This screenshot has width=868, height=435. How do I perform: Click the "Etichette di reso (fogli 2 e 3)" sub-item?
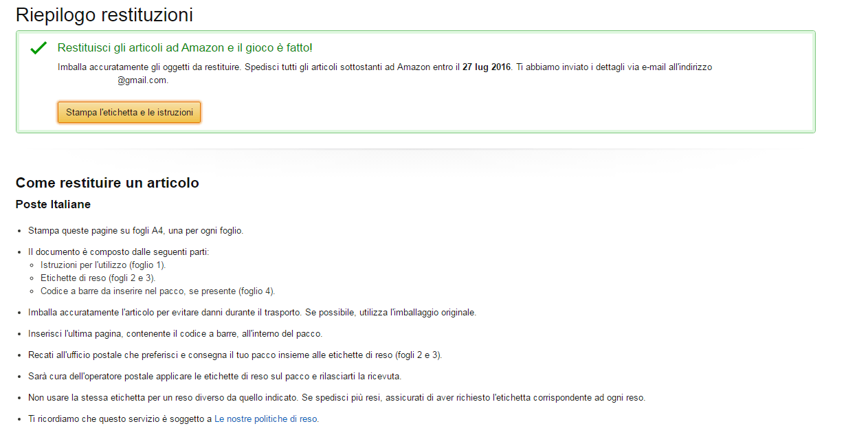pos(98,278)
